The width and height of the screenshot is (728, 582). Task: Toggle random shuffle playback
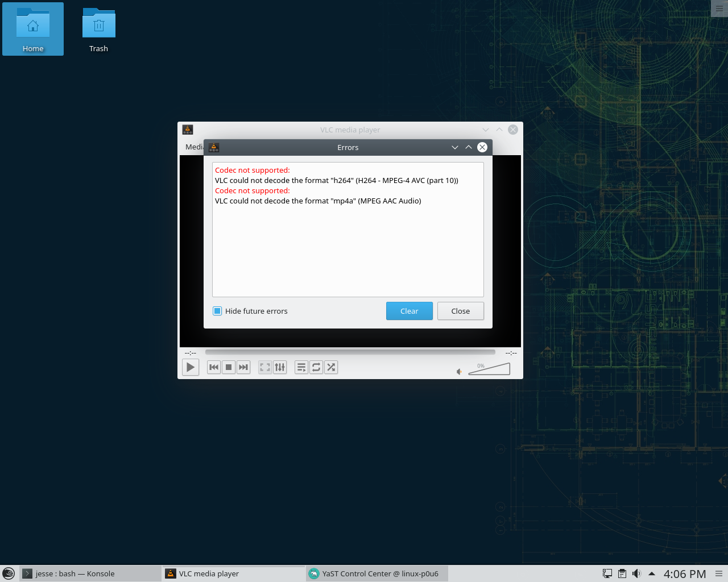point(331,367)
